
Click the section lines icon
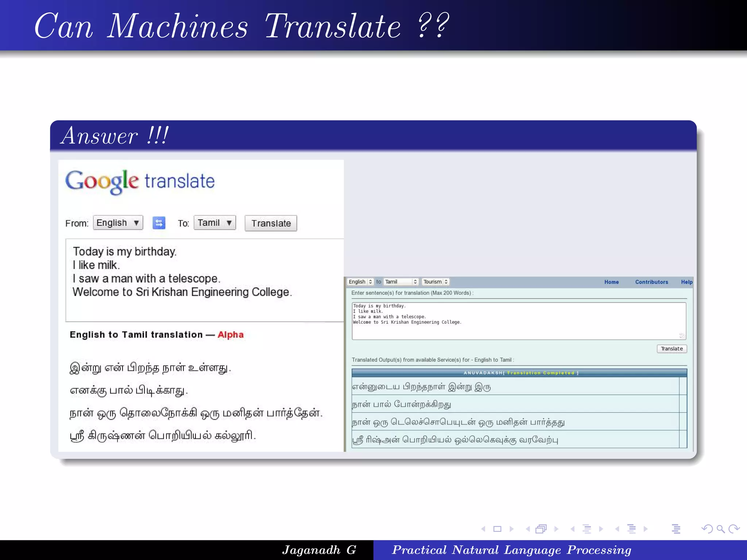pos(631,529)
